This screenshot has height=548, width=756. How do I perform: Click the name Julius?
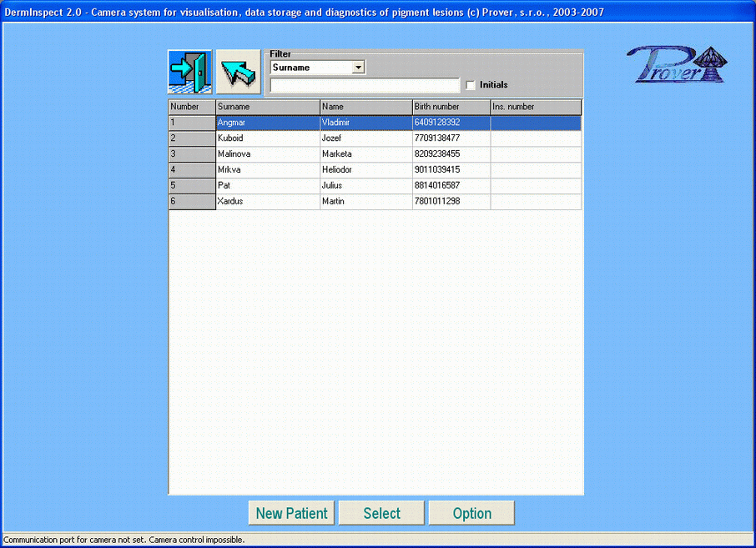(x=332, y=185)
